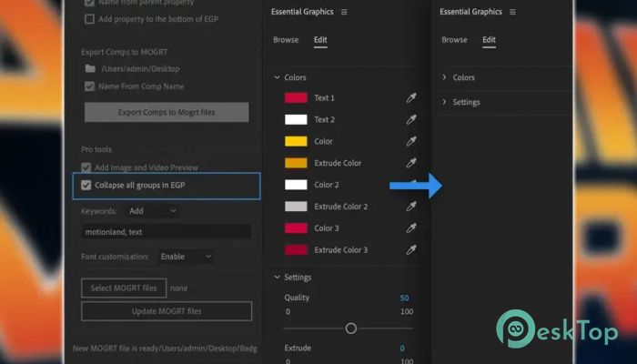Click Update MOGRT files button
This screenshot has height=364, width=637.
[167, 311]
